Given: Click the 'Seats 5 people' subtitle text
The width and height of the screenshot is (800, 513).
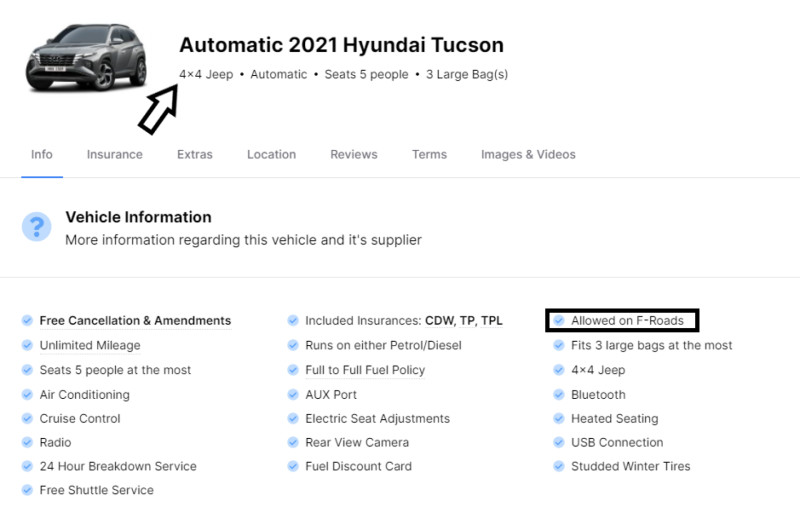Looking at the screenshot, I should coord(366,75).
